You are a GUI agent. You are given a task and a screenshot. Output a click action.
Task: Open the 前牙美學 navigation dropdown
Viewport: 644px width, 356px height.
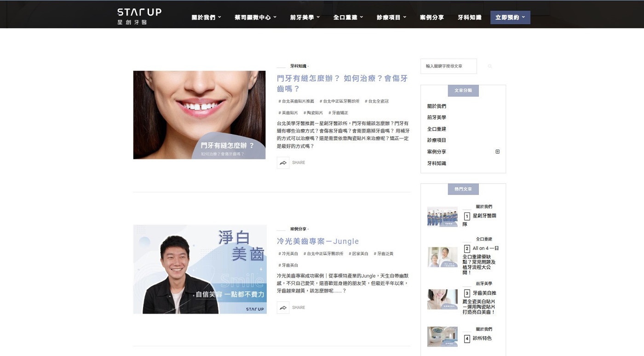coord(305,17)
